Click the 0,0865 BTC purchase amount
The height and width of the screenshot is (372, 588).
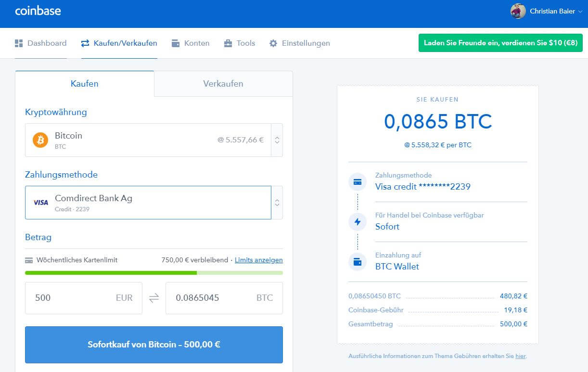point(438,122)
